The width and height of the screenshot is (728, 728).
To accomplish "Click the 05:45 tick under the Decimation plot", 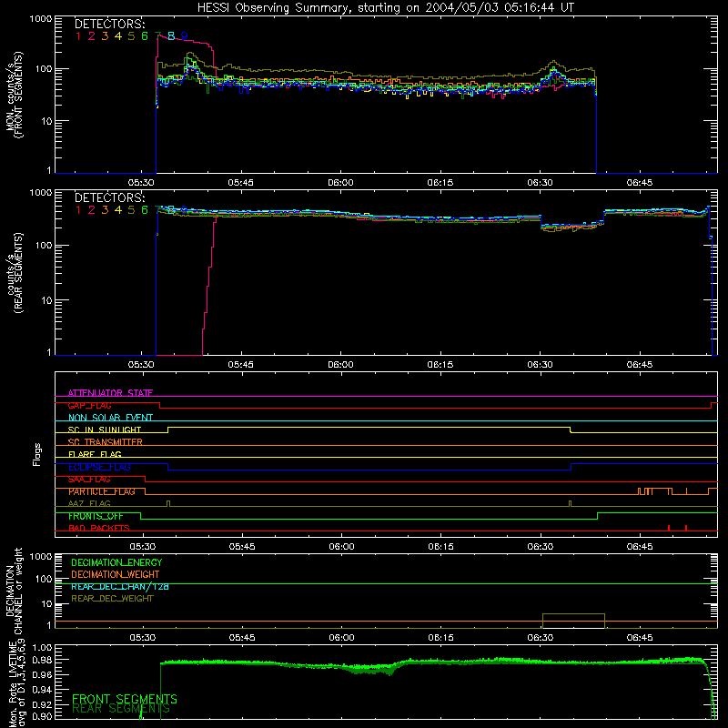I will pyautogui.click(x=242, y=638).
